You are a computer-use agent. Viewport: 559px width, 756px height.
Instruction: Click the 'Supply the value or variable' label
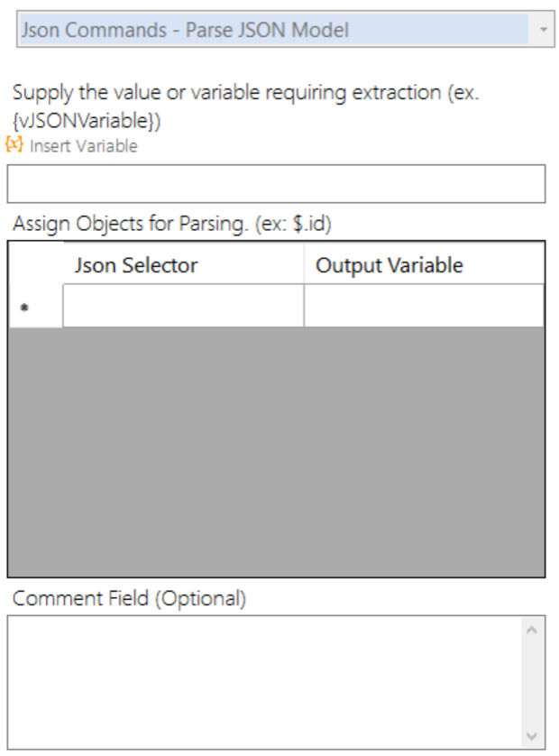point(245,94)
